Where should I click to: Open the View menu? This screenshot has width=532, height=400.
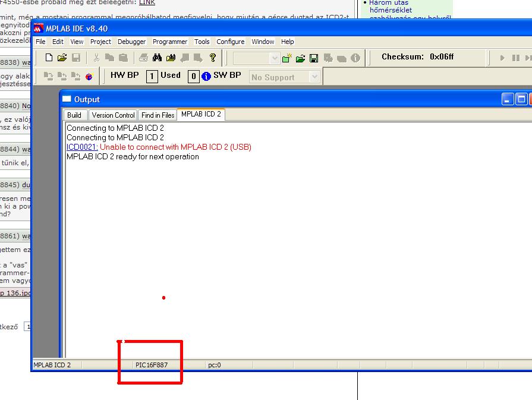pyautogui.click(x=77, y=42)
